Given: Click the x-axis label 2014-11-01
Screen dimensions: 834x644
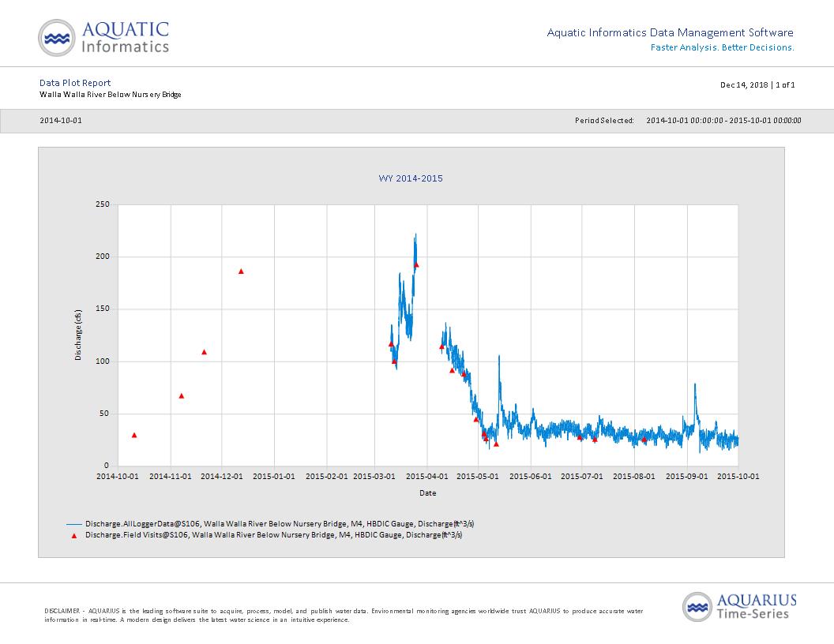Looking at the screenshot, I should point(171,476).
